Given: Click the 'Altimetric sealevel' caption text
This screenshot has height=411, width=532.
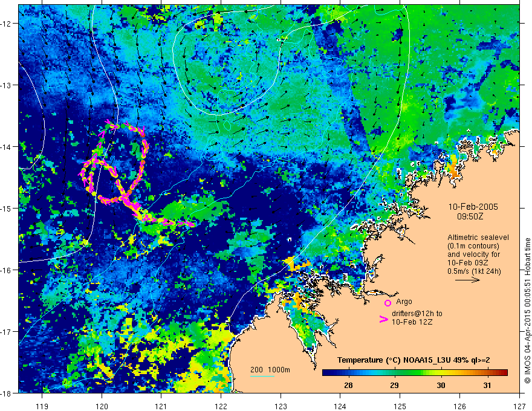Looking at the screenshot, I should [478, 238].
